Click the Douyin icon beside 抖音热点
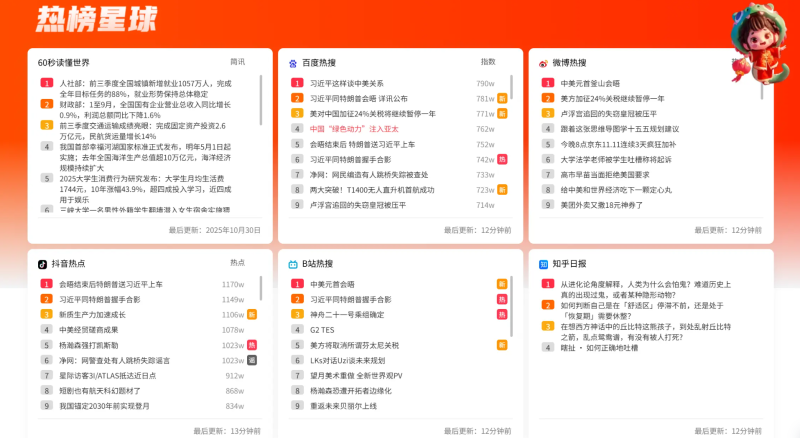800x438 pixels. pyautogui.click(x=42, y=264)
